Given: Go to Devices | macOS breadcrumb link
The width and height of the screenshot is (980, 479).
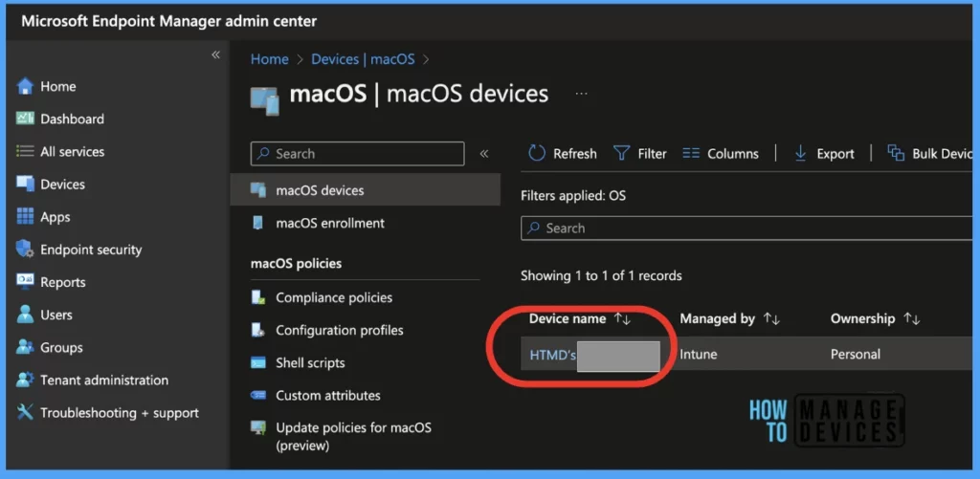Looking at the screenshot, I should coord(363,59).
